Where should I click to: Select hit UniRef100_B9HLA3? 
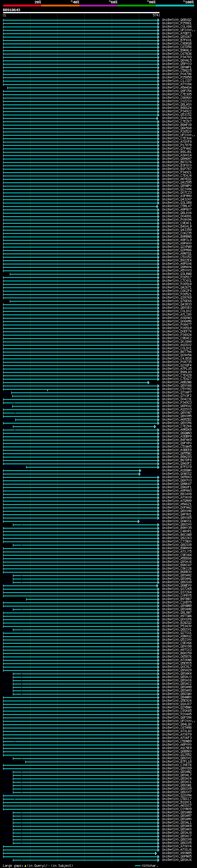pyautogui.click(x=177, y=372)
